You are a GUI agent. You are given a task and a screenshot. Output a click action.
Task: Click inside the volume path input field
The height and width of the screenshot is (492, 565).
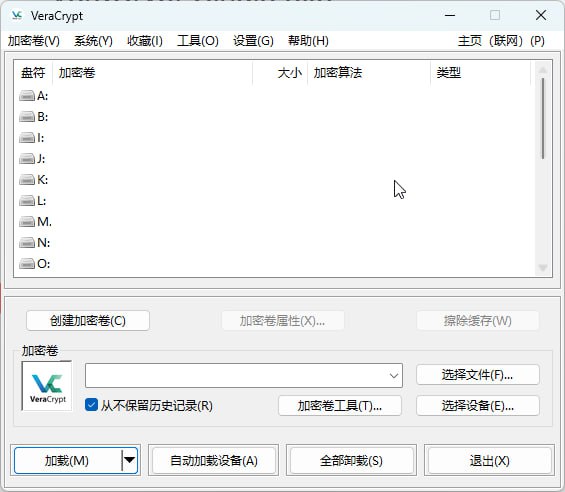(236, 376)
